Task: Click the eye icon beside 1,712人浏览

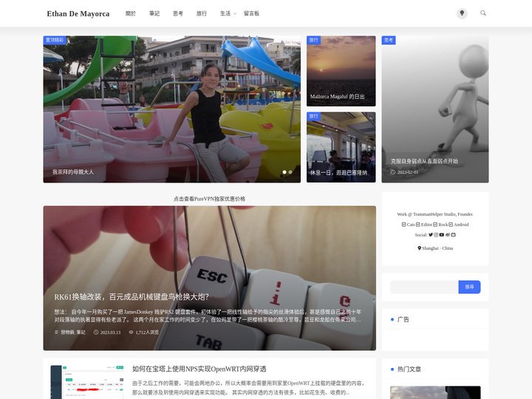Action: click(131, 332)
